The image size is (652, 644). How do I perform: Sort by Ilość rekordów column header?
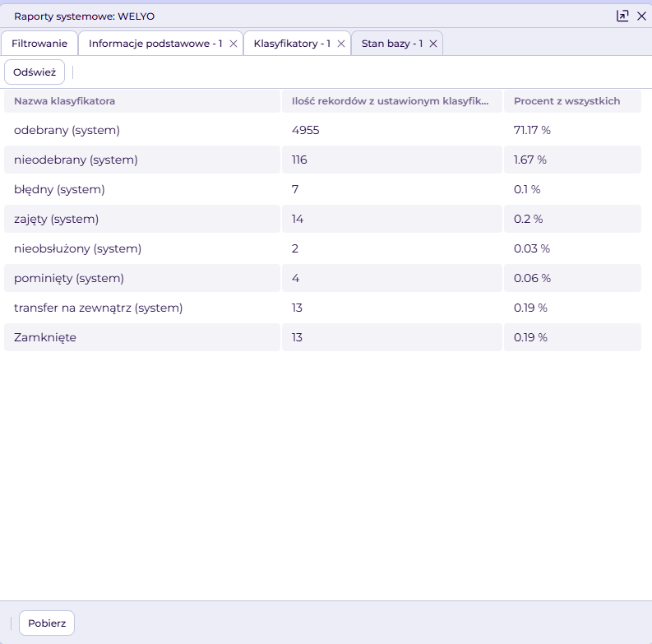point(391,101)
